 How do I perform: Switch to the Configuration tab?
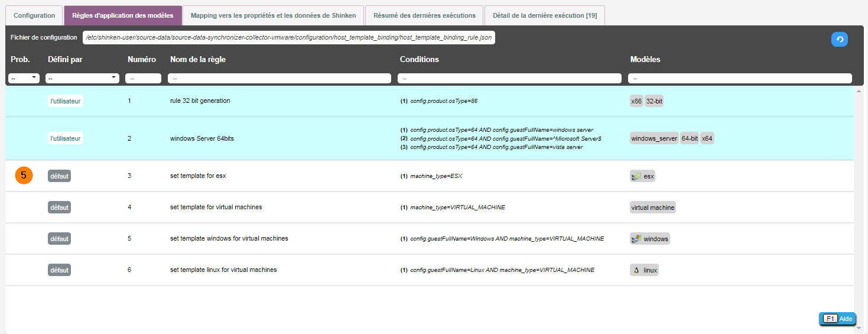coord(34,15)
